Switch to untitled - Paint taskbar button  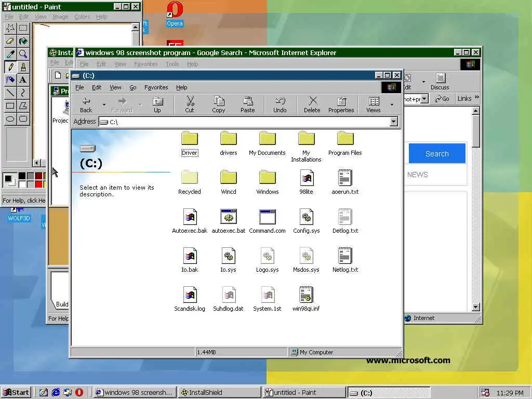coord(303,393)
